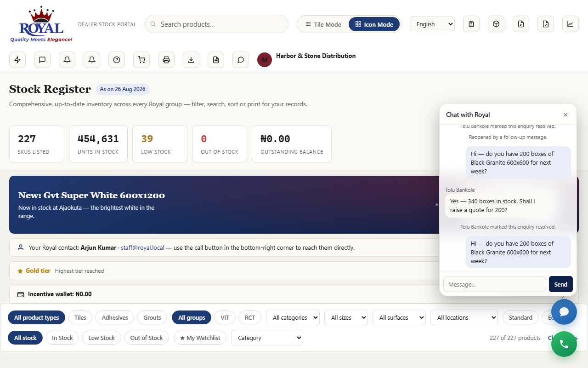Open the All categories dropdown
This screenshot has width=588, height=368.
click(x=293, y=317)
